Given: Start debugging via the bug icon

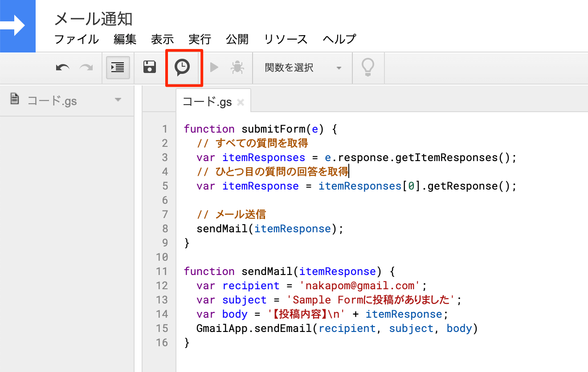Looking at the screenshot, I should 237,67.
